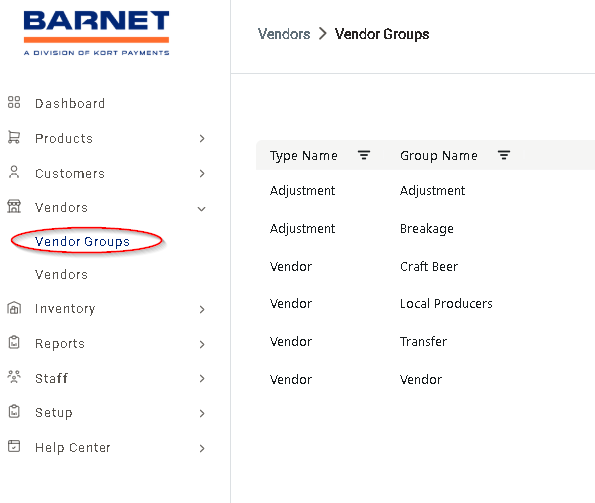Expand the Setup menu chevron
Viewport: 595px width, 503px height.
click(x=202, y=413)
